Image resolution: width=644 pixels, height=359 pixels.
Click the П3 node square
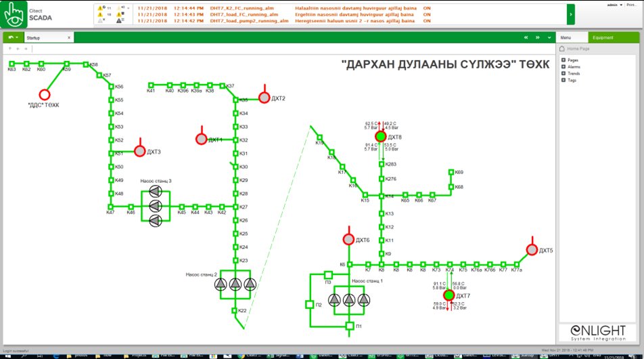point(328,275)
